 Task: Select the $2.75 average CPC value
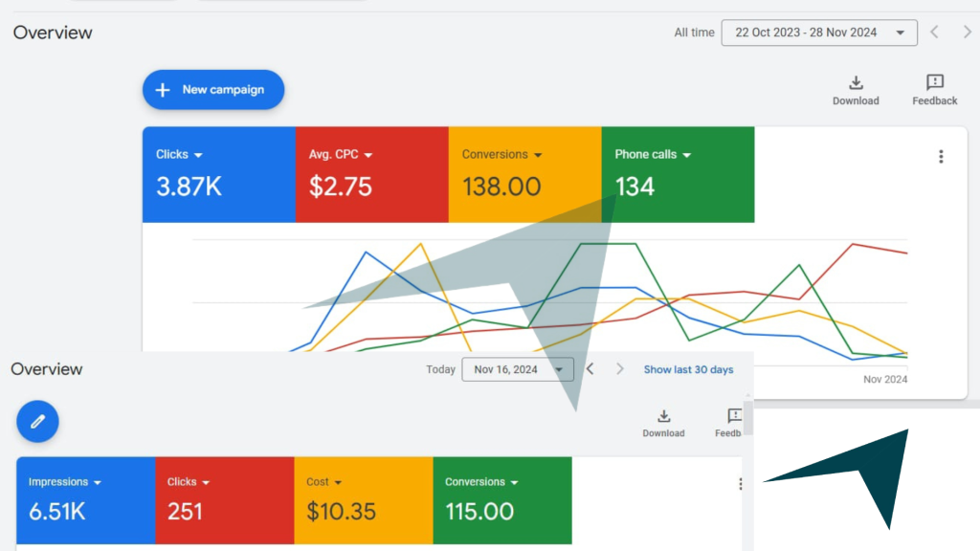pos(341,187)
